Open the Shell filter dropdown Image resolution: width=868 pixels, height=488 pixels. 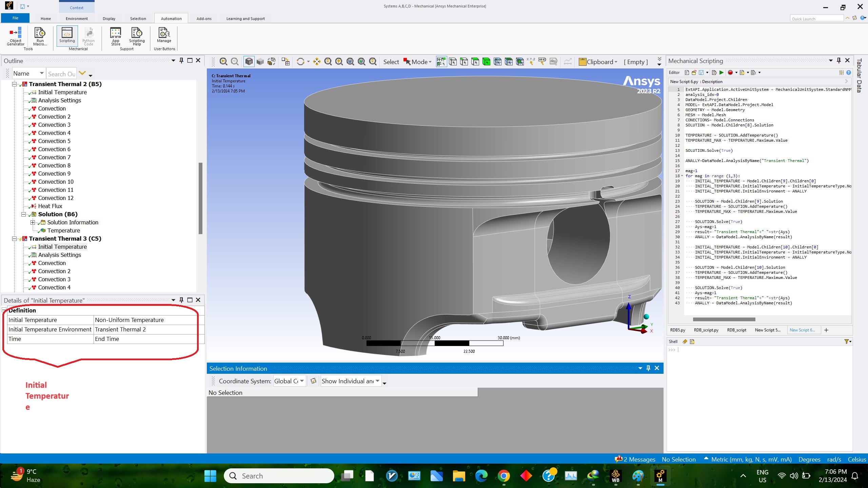coord(848,342)
